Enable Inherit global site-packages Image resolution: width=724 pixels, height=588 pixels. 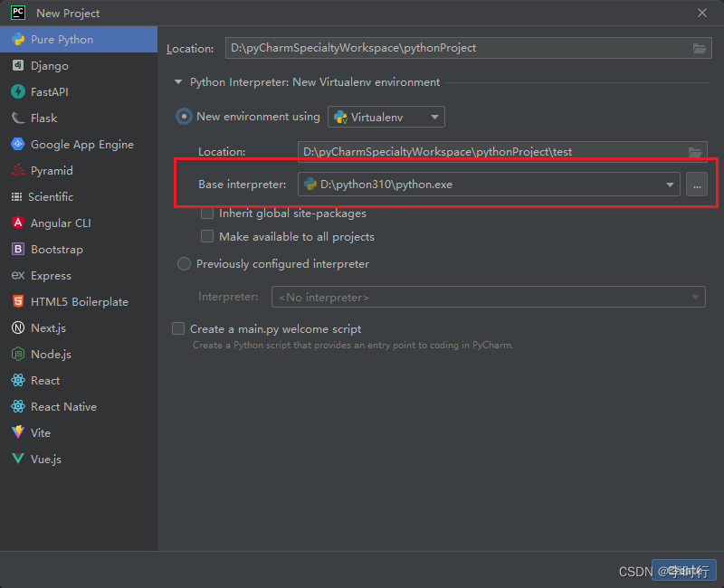(207, 213)
